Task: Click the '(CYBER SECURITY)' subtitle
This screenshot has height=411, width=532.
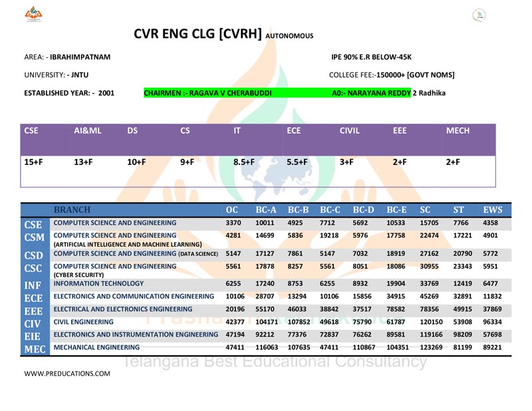Action: (x=78, y=275)
